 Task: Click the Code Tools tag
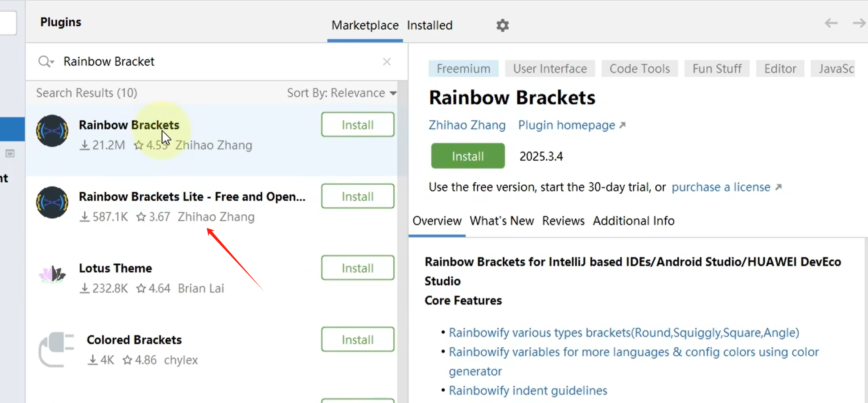click(640, 69)
